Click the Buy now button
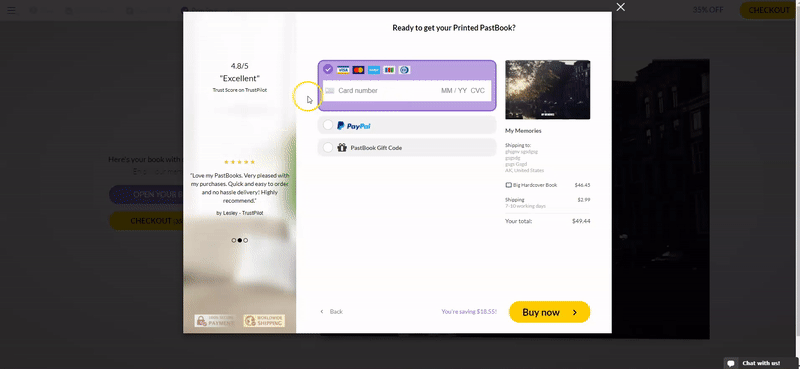 [549, 312]
